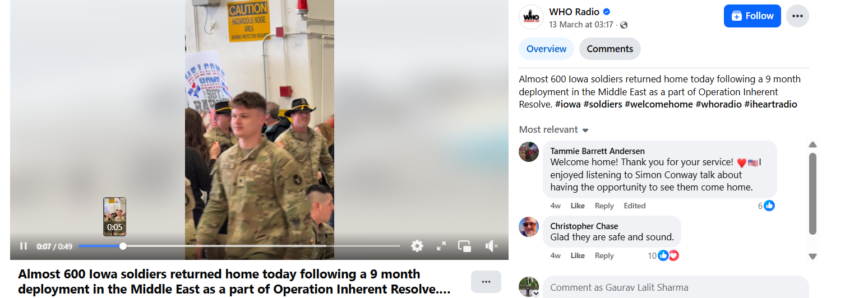
Task: Click the #welcomehome hashtag link
Action: [659, 104]
